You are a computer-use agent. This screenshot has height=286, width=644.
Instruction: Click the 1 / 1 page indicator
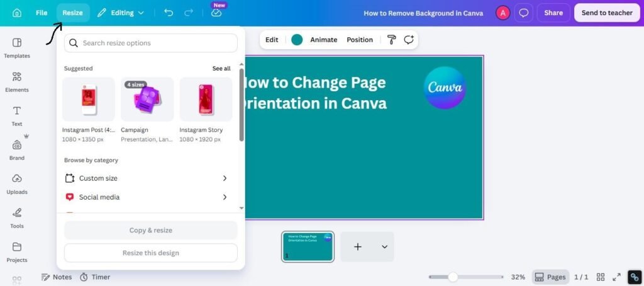(x=581, y=277)
